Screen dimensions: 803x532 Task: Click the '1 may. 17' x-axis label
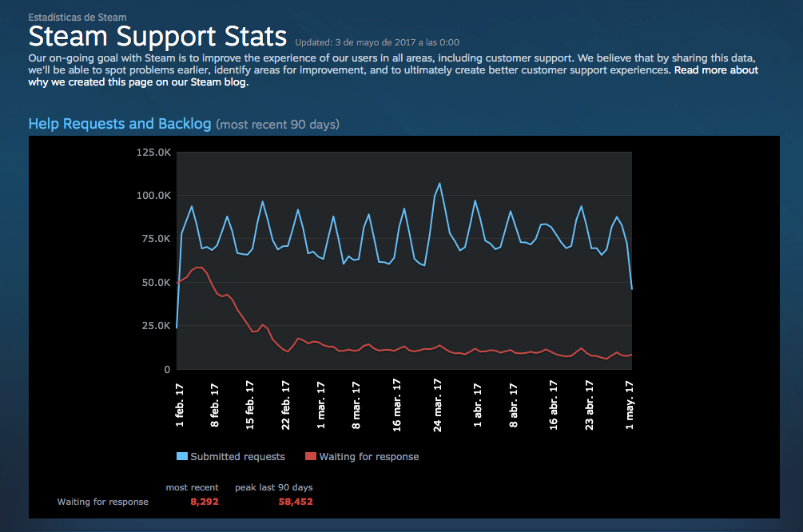[630, 404]
